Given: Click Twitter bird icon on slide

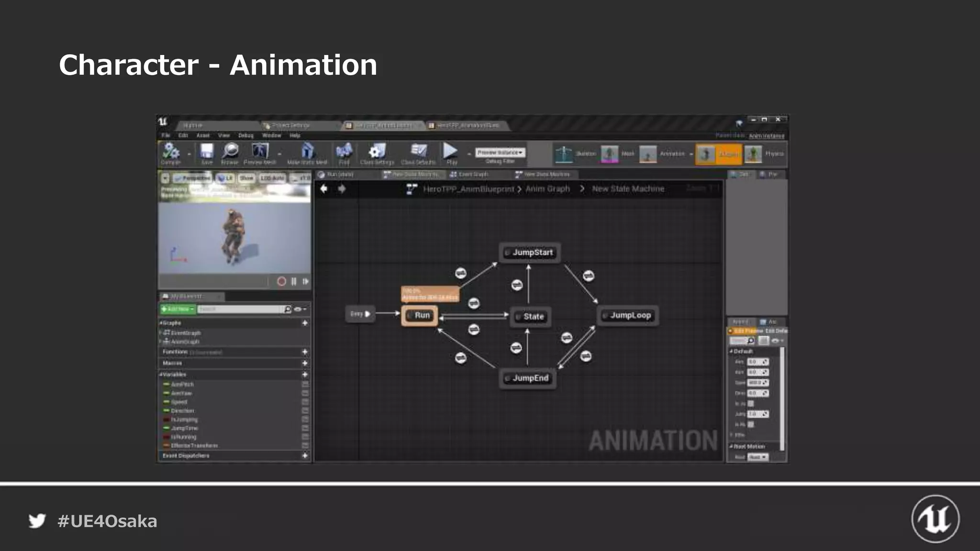Looking at the screenshot, I should 37,520.
